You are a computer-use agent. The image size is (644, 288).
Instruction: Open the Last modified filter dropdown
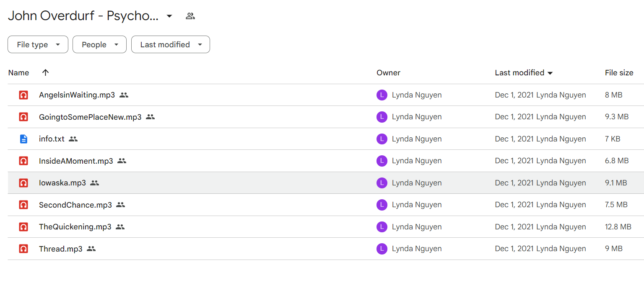click(x=171, y=44)
